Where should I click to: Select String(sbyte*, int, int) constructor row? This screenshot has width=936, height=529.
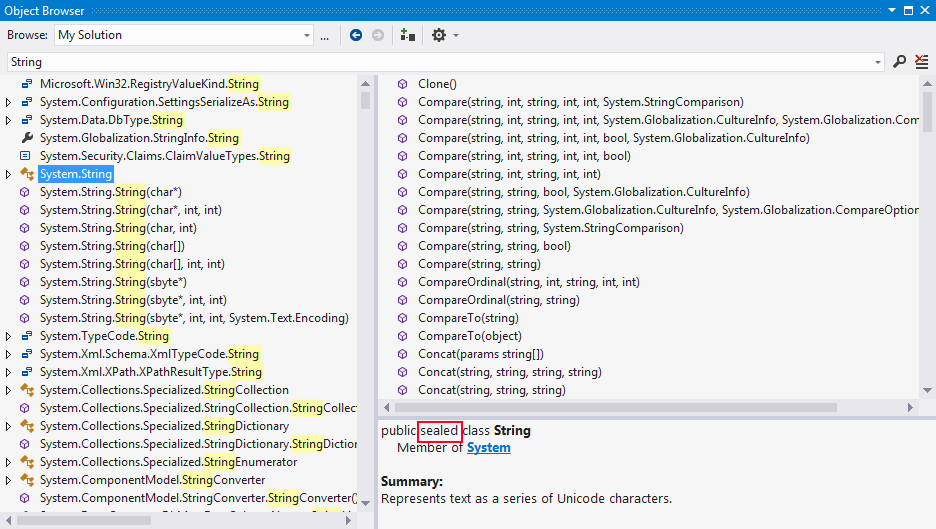click(x=133, y=300)
